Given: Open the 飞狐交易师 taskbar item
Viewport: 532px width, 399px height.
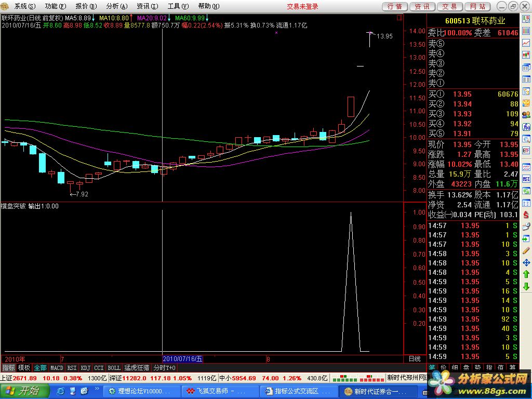Looking at the screenshot, I should coord(219,391).
